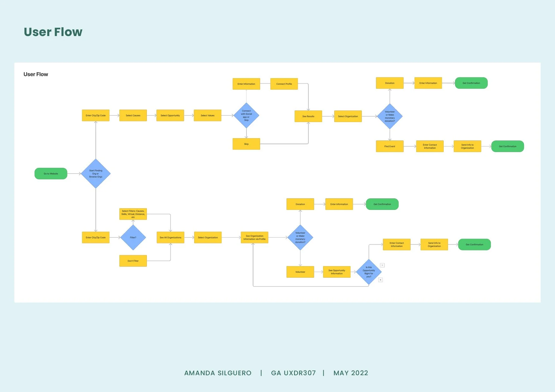Click the AMANDA SILGUERO footer text
The width and height of the screenshot is (555, 392).
218,373
